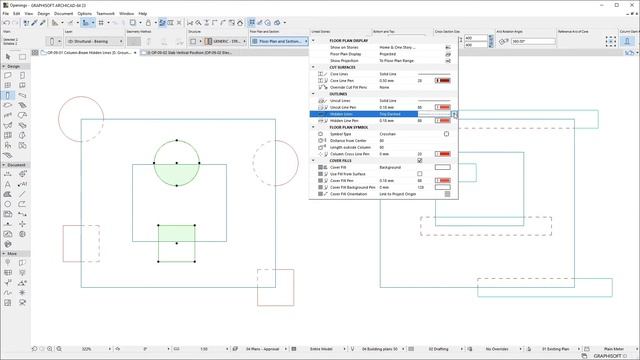Select the Polyline tool

[22, 204]
